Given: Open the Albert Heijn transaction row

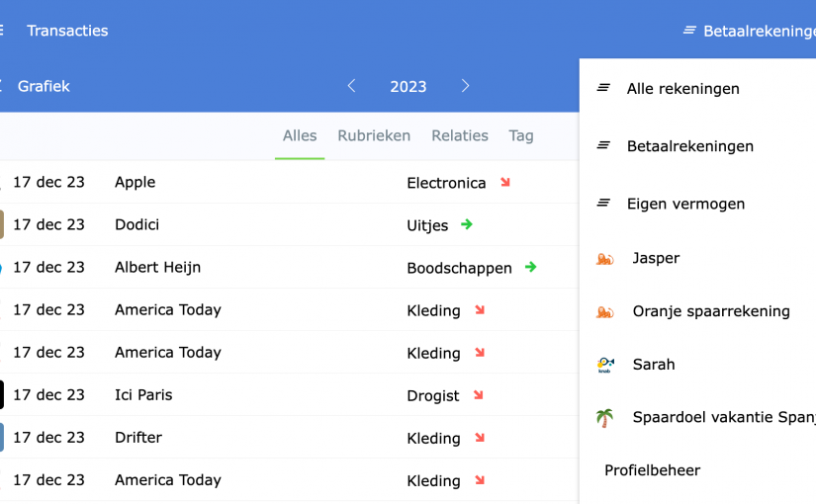Looking at the screenshot, I should (x=158, y=267).
